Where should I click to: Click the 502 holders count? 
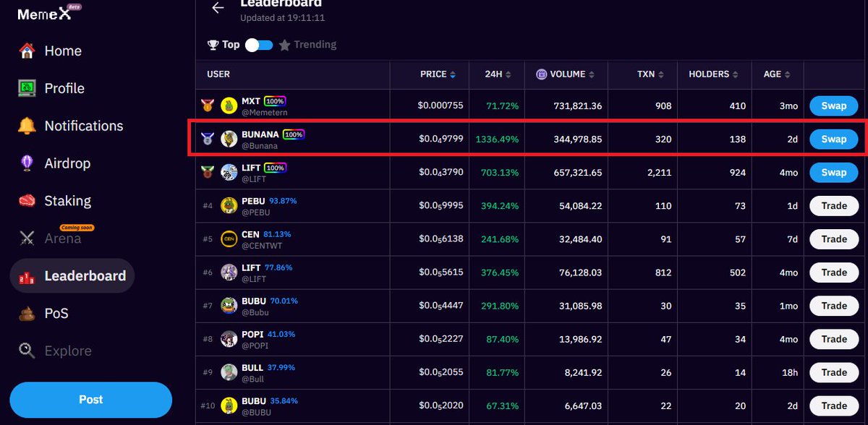(737, 272)
